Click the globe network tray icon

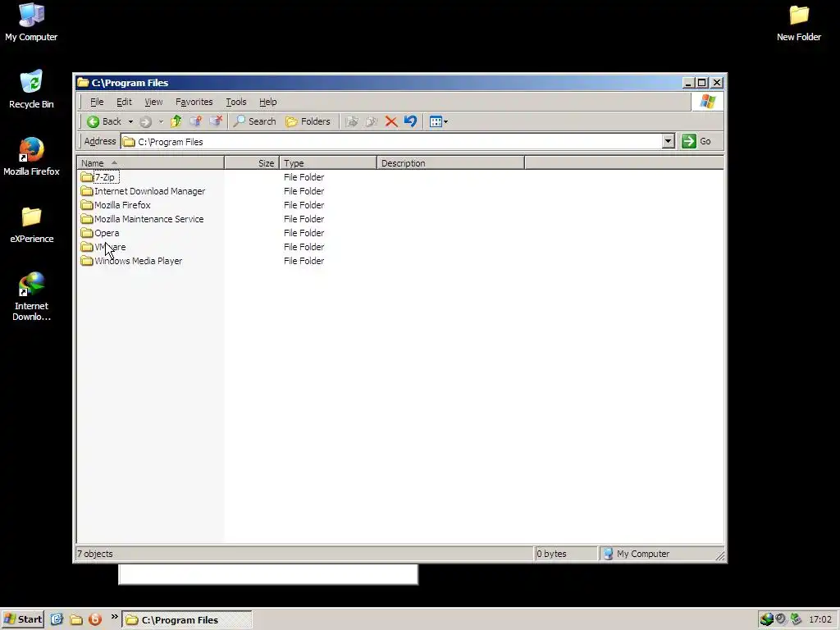click(767, 619)
